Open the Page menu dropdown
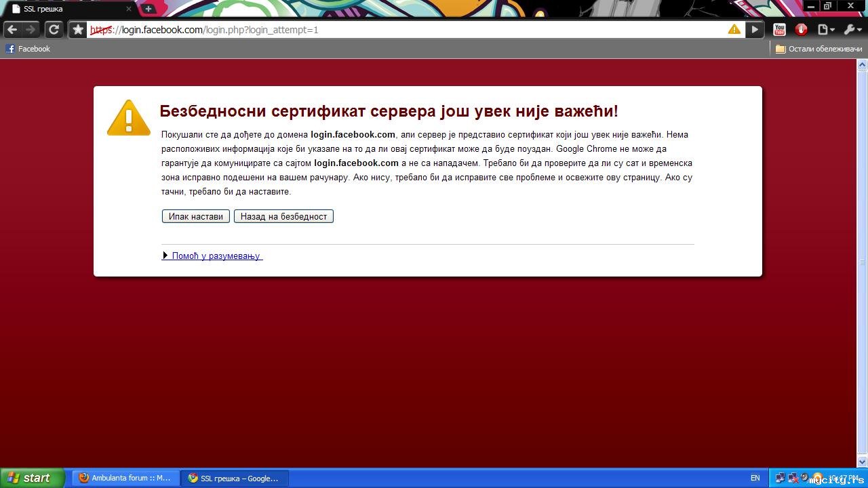 coord(825,30)
